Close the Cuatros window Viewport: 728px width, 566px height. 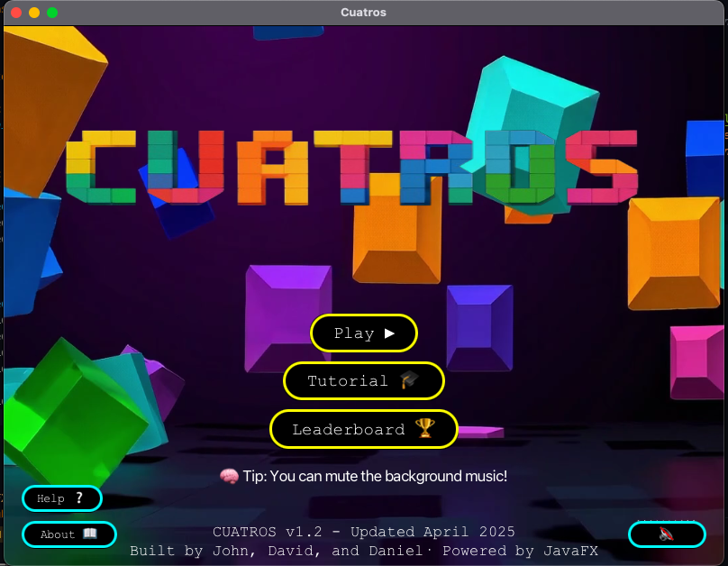[x=16, y=13]
